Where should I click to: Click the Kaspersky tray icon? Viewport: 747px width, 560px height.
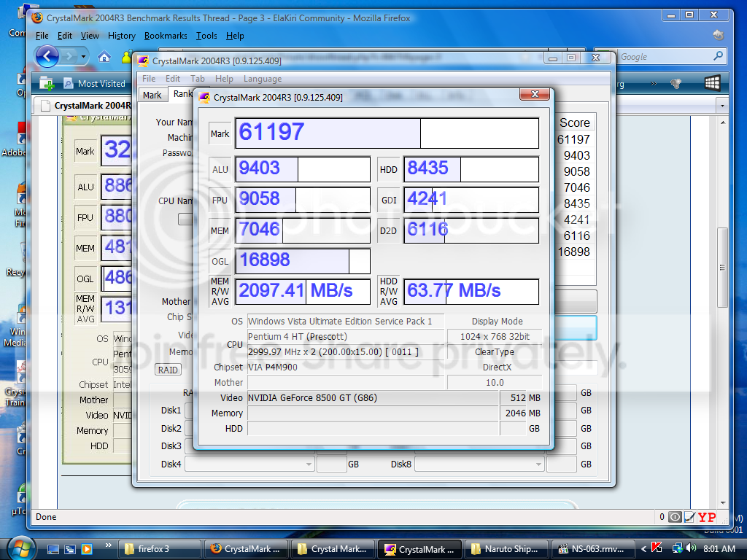tap(657, 548)
